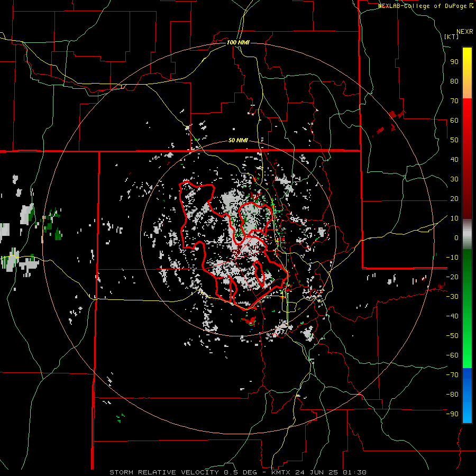Click the -10 value on velocity scale
476x476 pixels.
tap(452, 258)
